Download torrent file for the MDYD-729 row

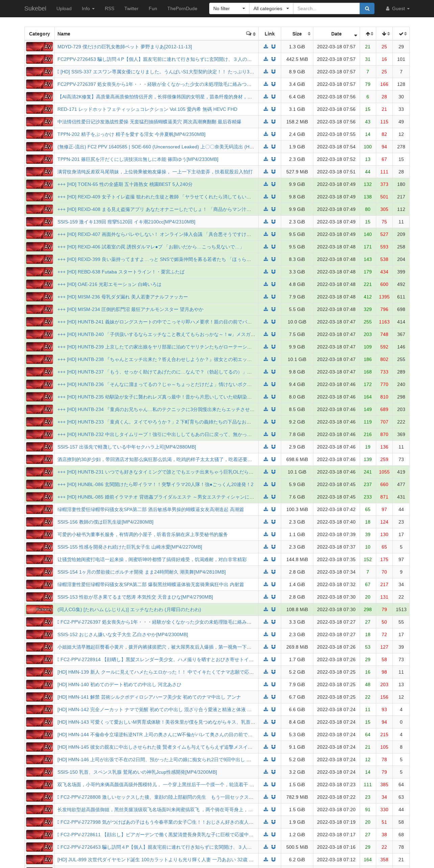(x=266, y=47)
